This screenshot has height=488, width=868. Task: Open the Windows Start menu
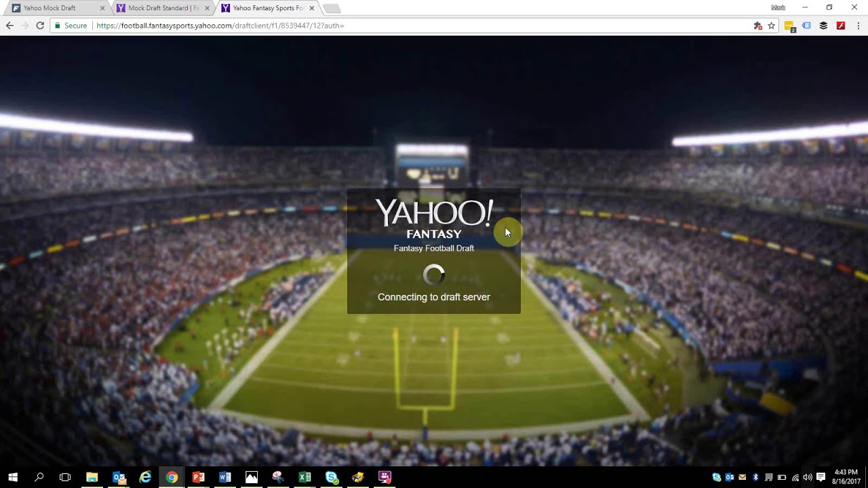pyautogui.click(x=12, y=477)
